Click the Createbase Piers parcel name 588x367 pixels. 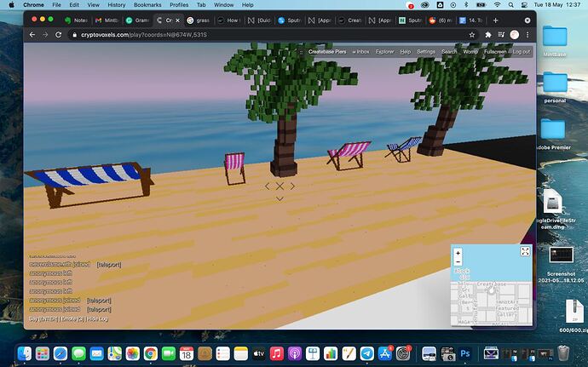(x=327, y=52)
